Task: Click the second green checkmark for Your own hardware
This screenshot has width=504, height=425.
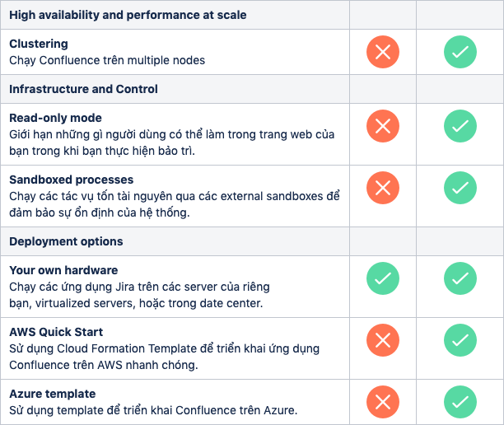Action: click(x=460, y=278)
